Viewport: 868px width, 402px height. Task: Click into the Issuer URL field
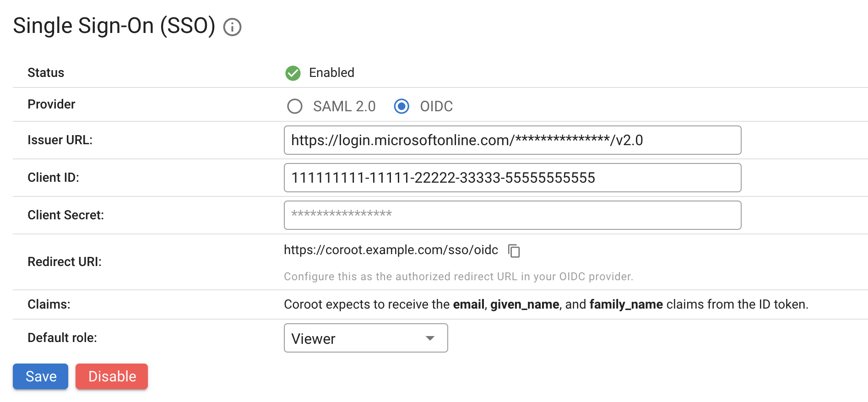[x=512, y=140]
